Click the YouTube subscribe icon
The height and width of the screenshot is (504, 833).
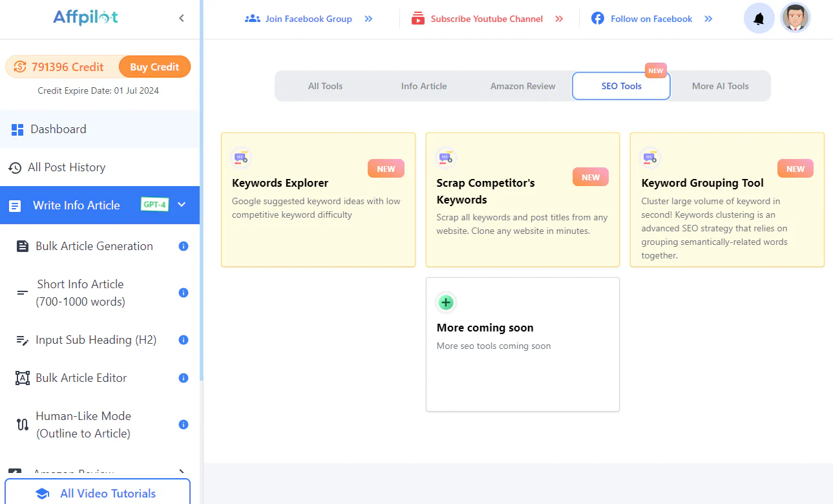(419, 19)
